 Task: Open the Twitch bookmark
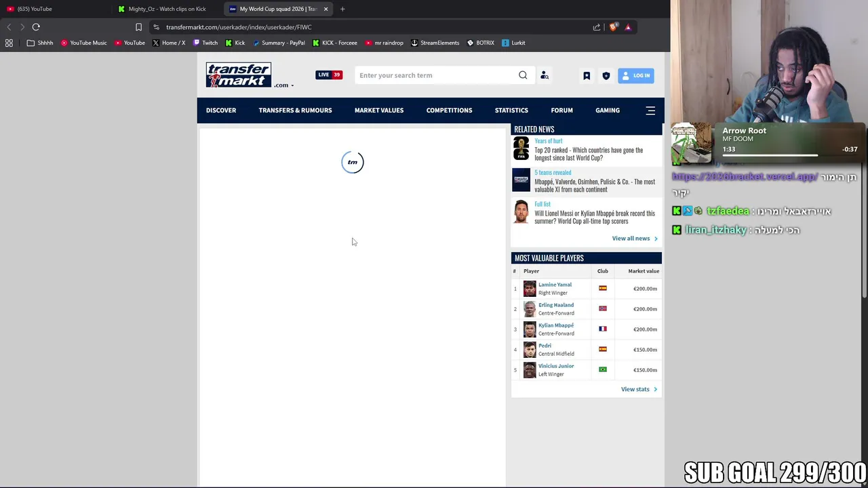[x=205, y=43]
